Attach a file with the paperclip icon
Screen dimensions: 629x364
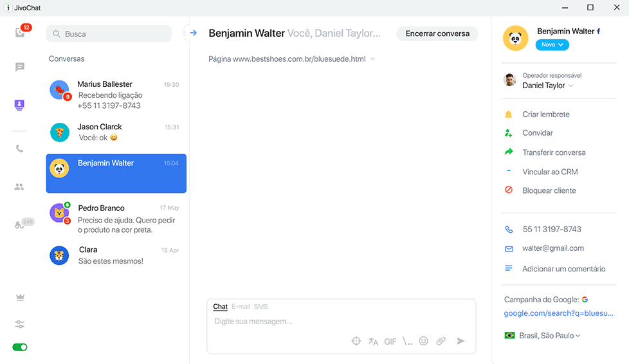(441, 341)
